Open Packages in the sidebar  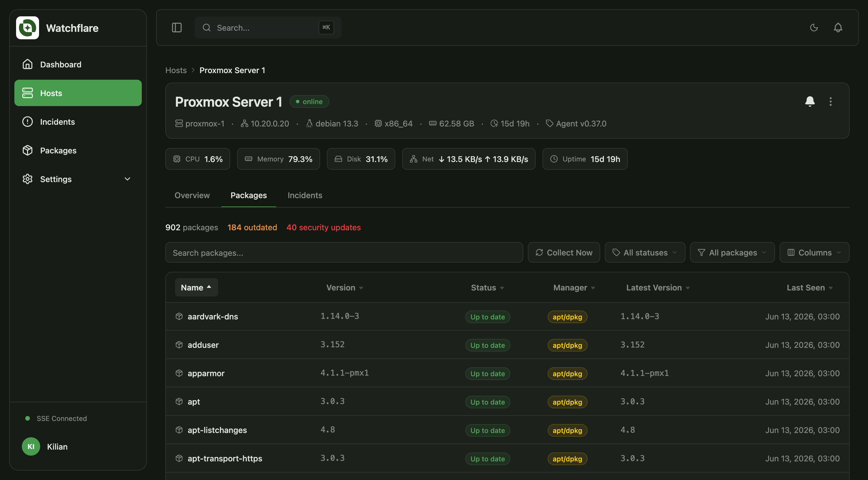pos(78,150)
